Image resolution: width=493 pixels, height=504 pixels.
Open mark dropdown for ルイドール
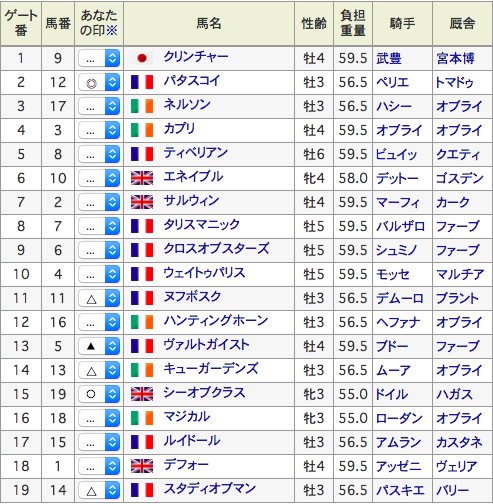99,443
